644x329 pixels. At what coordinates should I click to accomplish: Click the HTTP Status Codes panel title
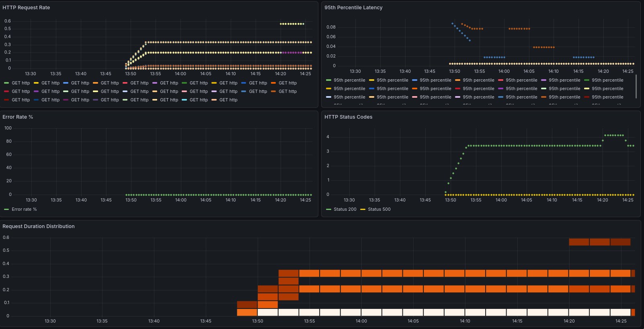[348, 117]
